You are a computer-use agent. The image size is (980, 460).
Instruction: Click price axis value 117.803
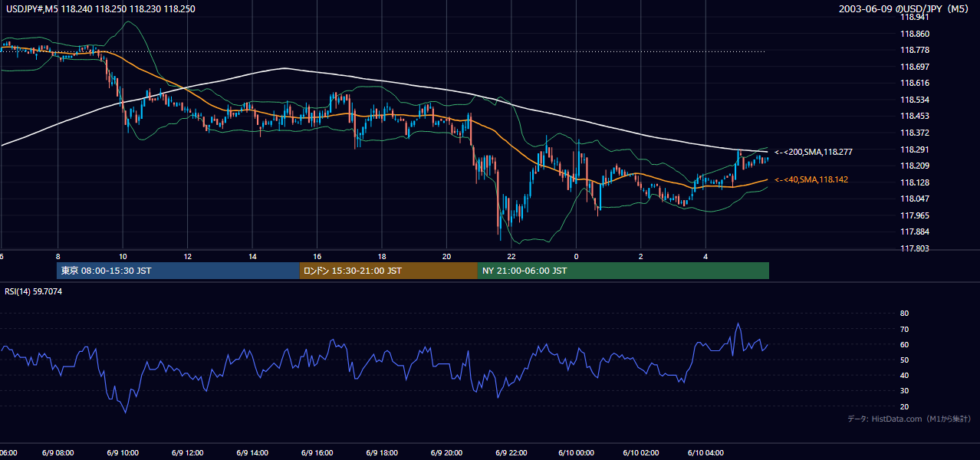tap(916, 248)
